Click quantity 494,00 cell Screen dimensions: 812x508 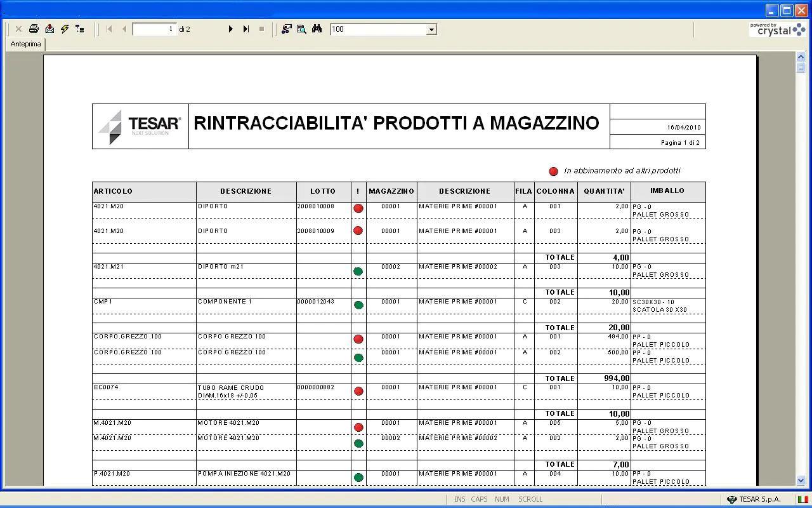(617, 337)
